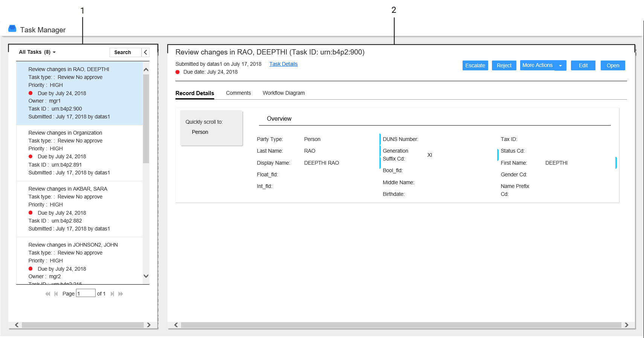Click the More Actions button
Screen dimensions: 644x338
click(537, 65)
